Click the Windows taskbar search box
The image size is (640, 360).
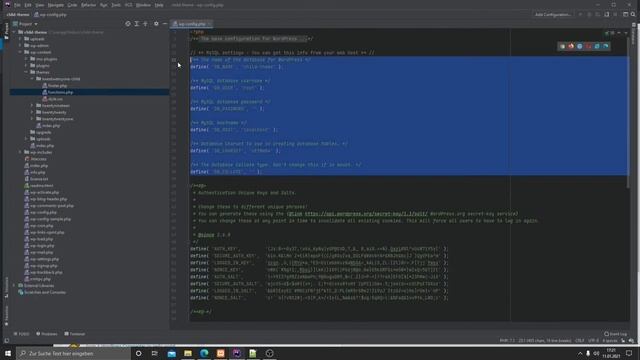(73, 353)
